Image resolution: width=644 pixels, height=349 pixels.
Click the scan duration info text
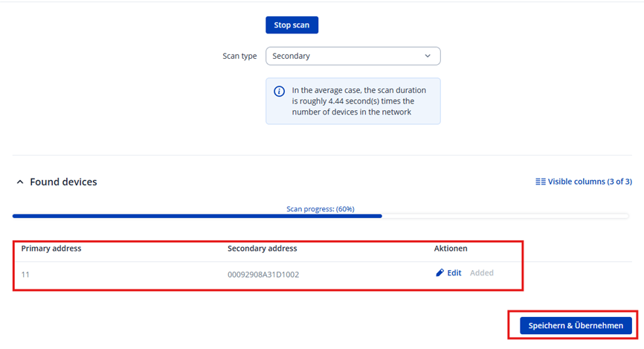click(x=361, y=101)
